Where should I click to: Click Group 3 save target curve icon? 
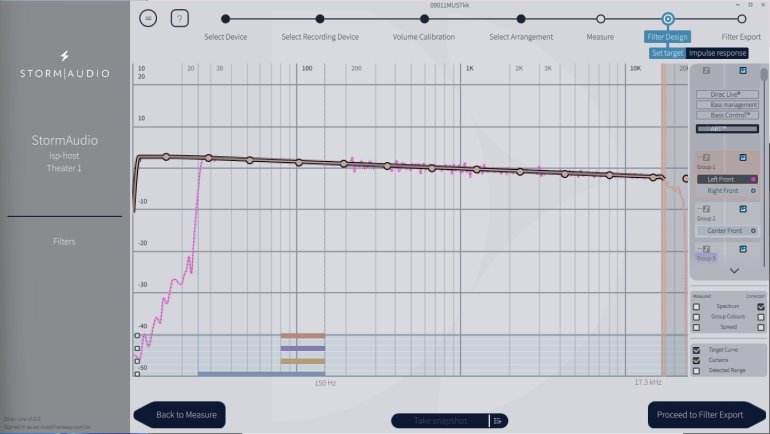743,249
